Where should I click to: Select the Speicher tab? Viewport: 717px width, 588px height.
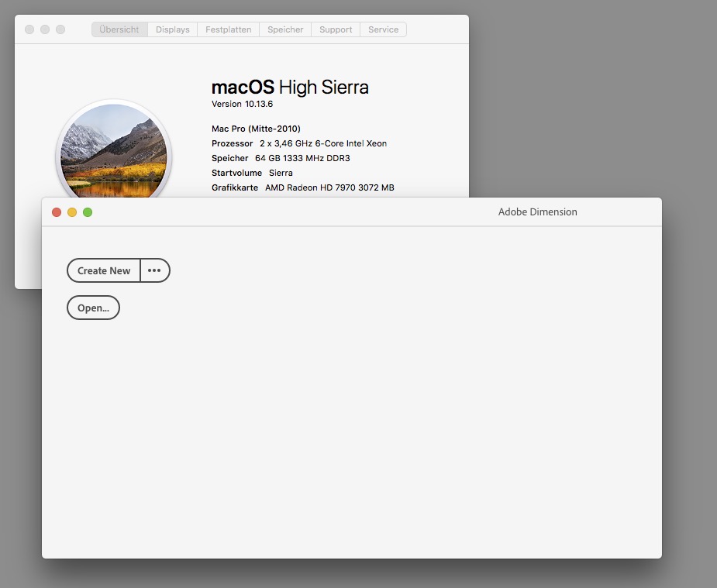pyautogui.click(x=284, y=29)
